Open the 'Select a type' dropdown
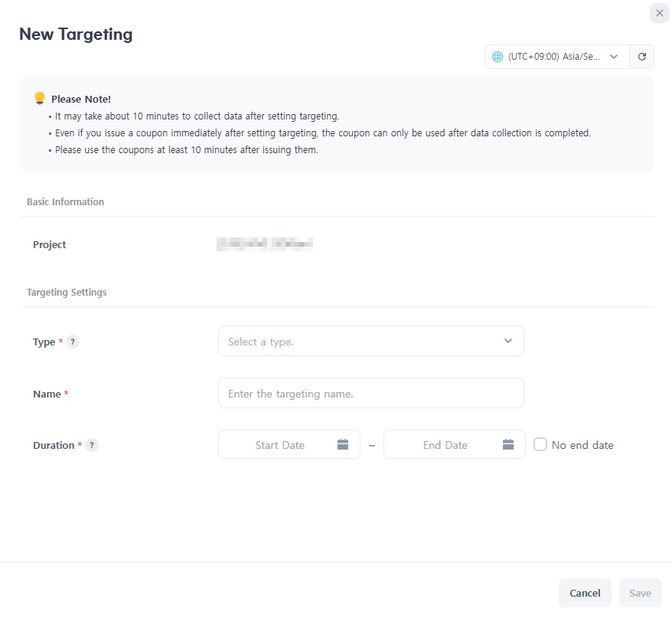Viewport: 672px width, 625px height. click(370, 341)
